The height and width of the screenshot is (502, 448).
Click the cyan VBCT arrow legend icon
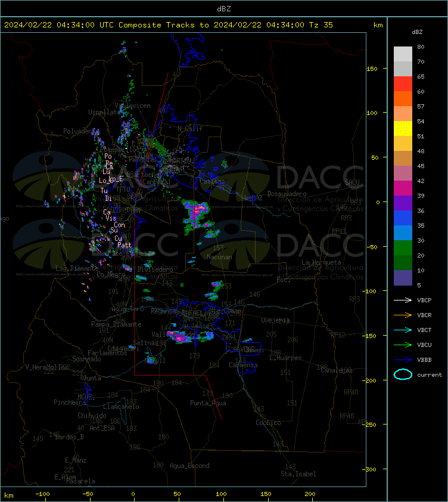coord(403,330)
